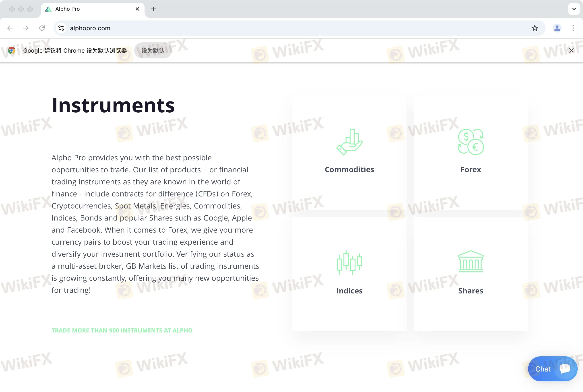Click the Commodities hand-and-bars icon
The image size is (583, 392).
point(349,142)
